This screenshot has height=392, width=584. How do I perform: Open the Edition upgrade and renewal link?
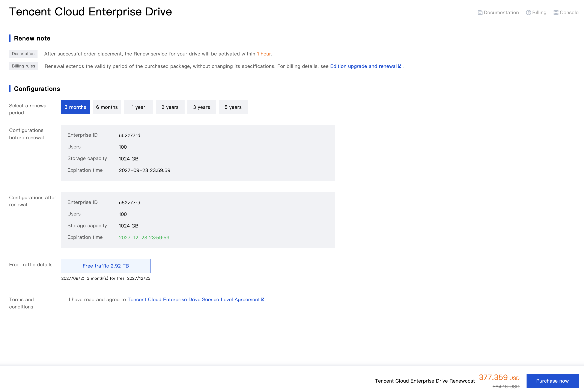(x=363, y=66)
